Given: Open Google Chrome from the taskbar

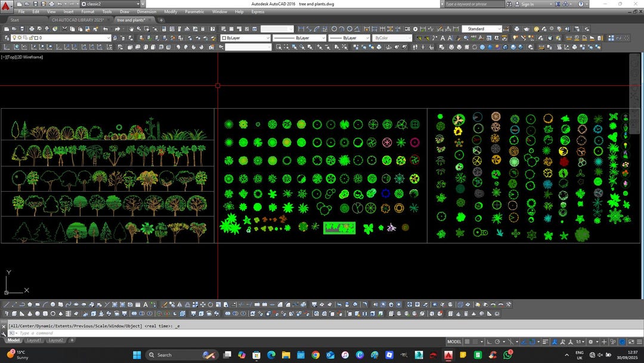Looking at the screenshot, I should [x=315, y=355].
